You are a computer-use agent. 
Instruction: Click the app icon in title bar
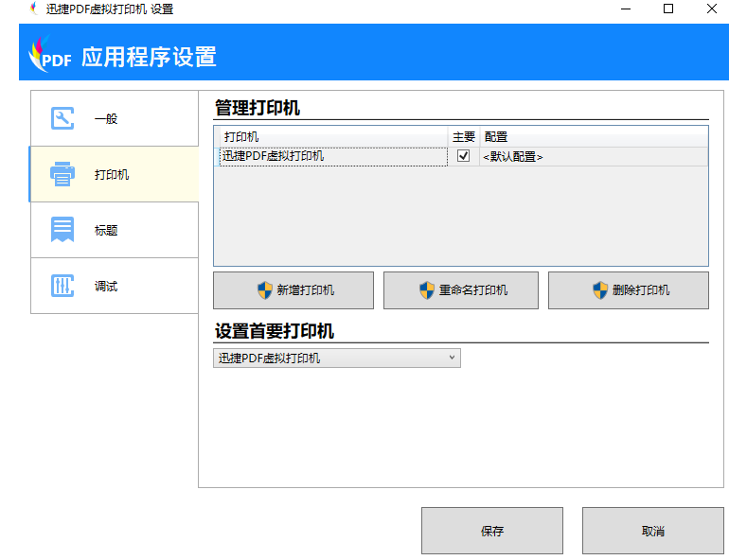34,9
